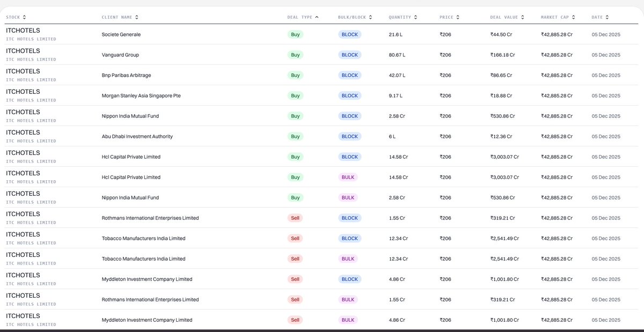Open Societe Generale client name

point(121,34)
